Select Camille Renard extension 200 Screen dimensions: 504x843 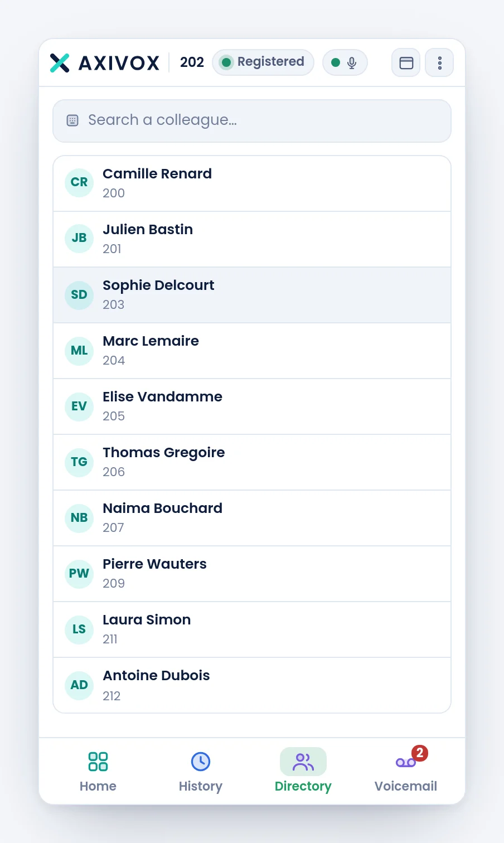252,183
